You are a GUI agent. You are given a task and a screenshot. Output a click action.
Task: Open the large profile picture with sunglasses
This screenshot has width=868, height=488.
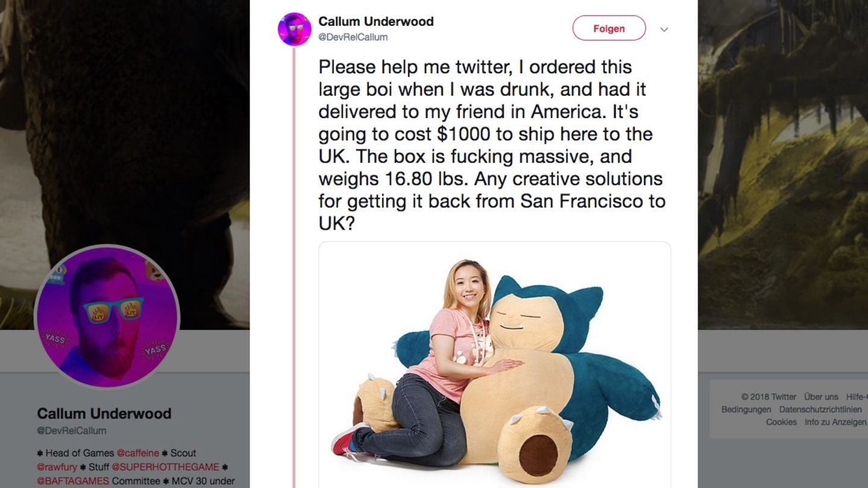(107, 316)
